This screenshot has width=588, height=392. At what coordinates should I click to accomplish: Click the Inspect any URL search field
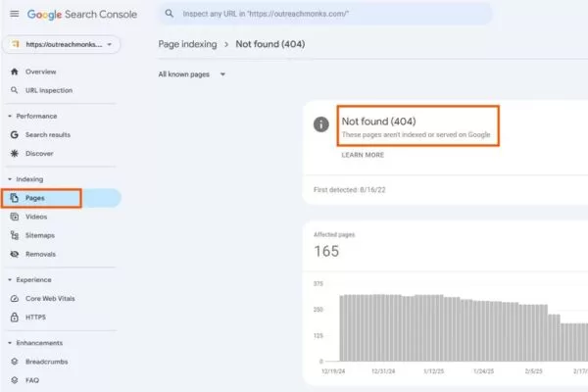pyautogui.click(x=323, y=15)
